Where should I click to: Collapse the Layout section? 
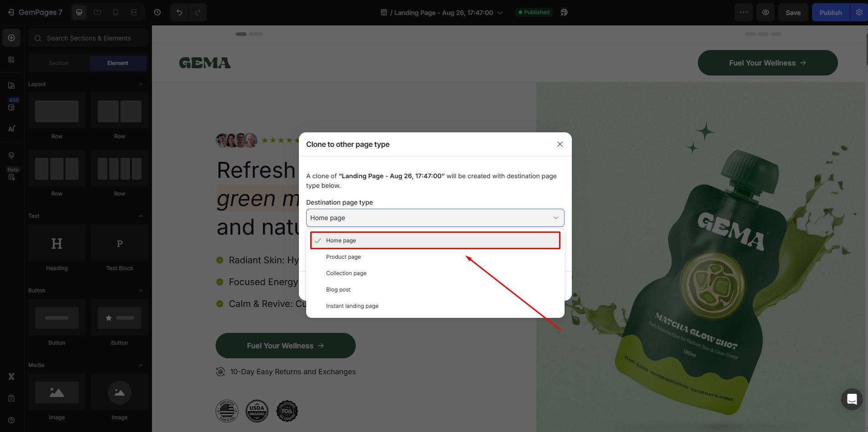coord(141,84)
